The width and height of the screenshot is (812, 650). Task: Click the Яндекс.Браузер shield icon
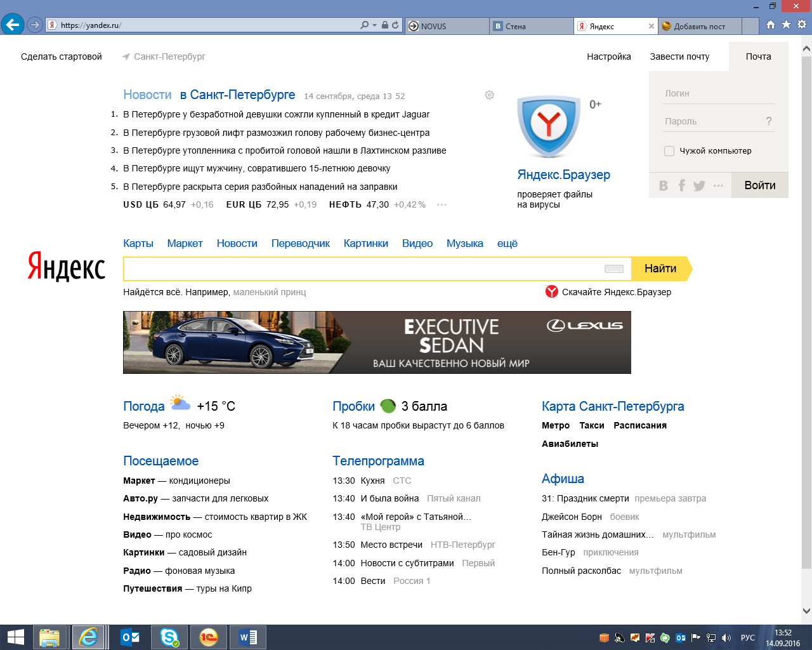tap(549, 128)
